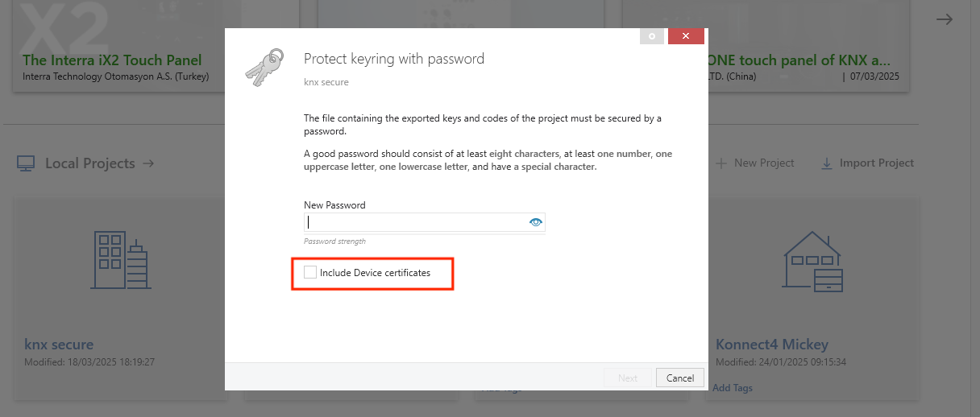Click the right arrow beside product cards
Viewport: 980px width, 417px height.
[x=944, y=19]
